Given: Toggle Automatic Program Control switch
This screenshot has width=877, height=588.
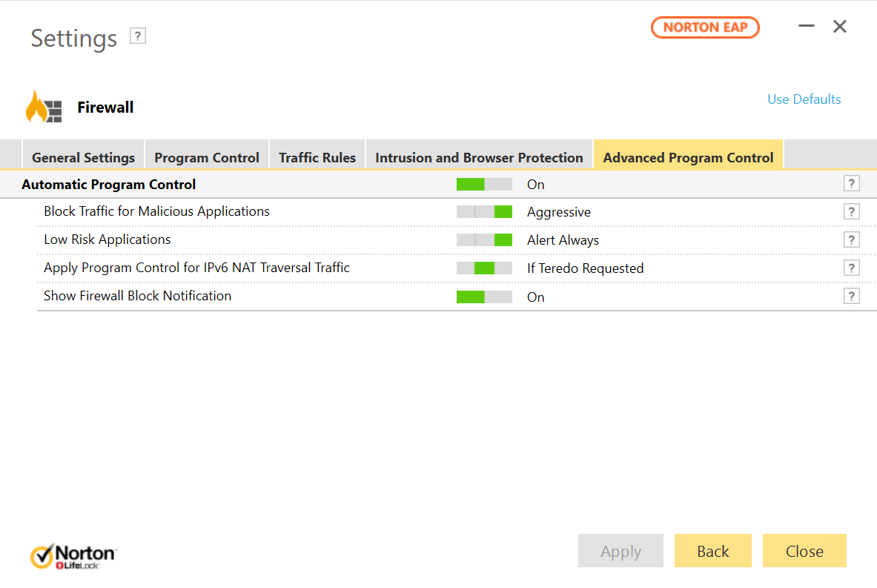Looking at the screenshot, I should (x=484, y=184).
